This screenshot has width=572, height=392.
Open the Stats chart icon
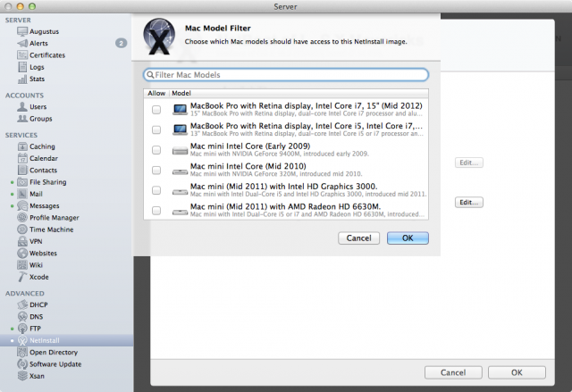click(x=22, y=79)
